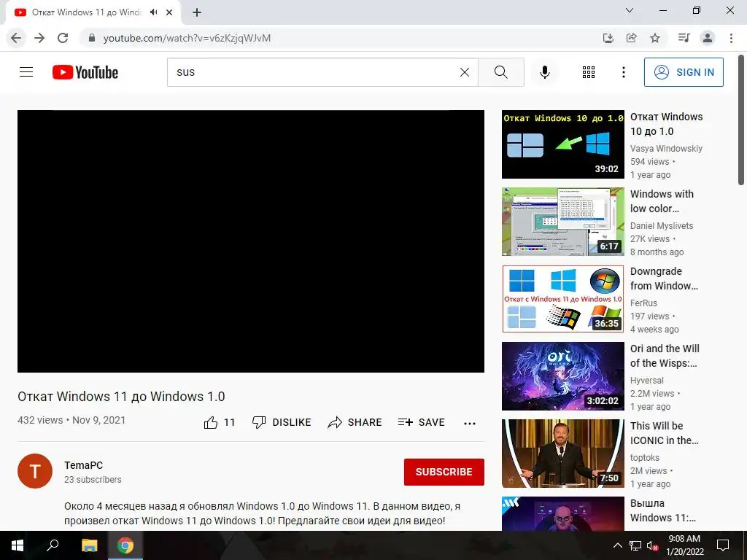Go back with browser back arrow
The image size is (747, 560).
point(16,38)
